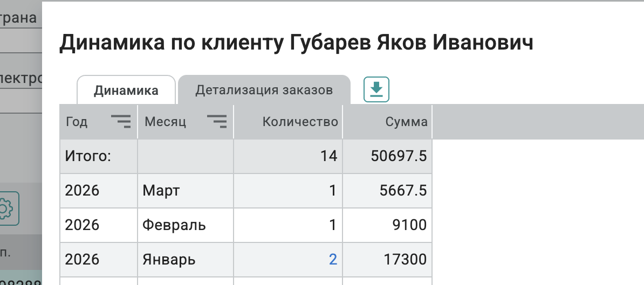Image resolution: width=644 pixels, height=285 pixels.
Task: Switch to the Динамика tab
Action: click(126, 90)
